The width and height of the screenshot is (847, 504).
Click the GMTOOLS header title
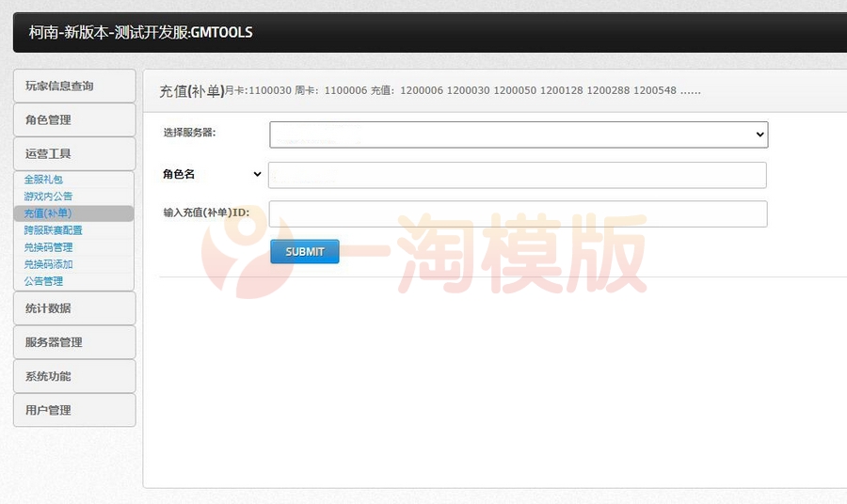141,32
